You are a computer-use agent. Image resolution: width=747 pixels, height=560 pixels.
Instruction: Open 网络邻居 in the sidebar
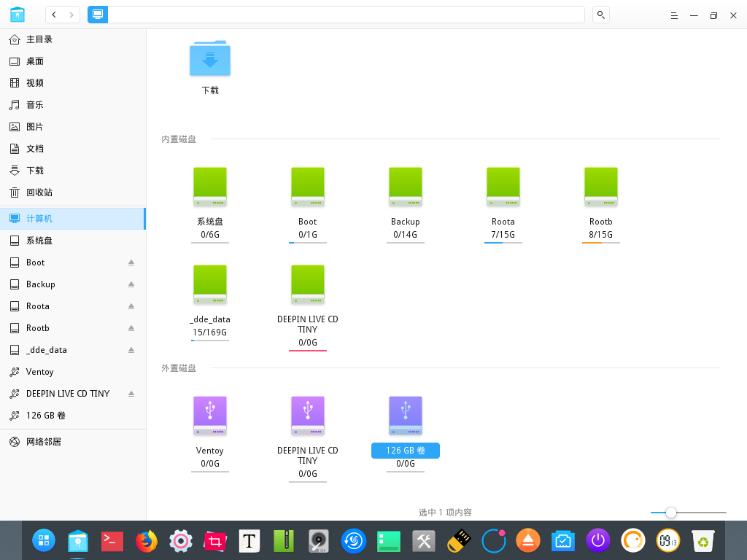pyautogui.click(x=73, y=442)
